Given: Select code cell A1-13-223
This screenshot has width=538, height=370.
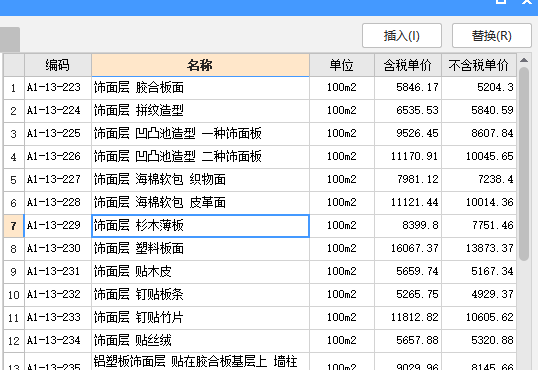Looking at the screenshot, I should point(58,88).
